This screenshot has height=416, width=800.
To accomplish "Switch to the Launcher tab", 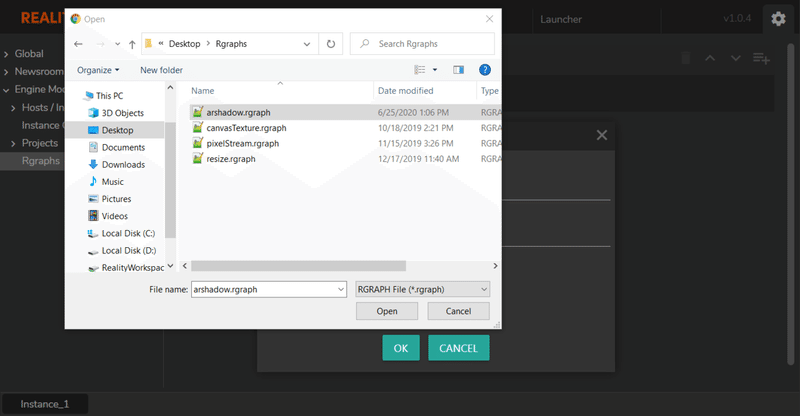I will [561, 19].
